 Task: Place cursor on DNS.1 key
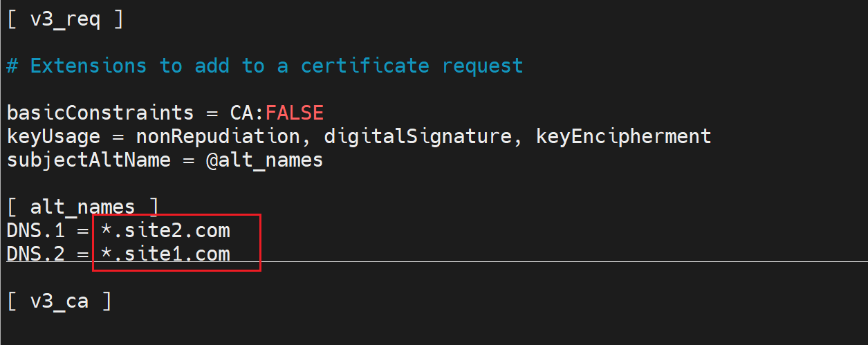[36, 230]
